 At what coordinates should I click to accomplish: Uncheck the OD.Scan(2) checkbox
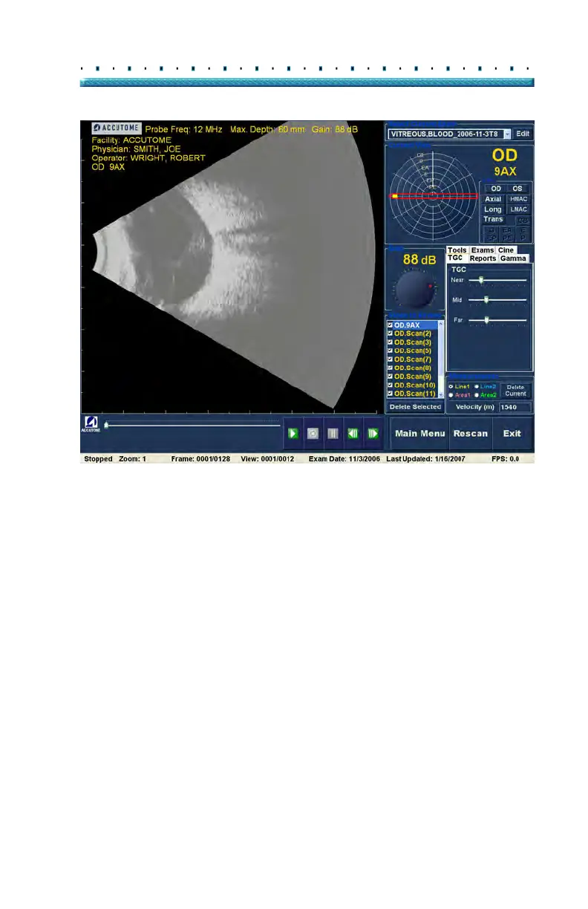tap(391, 333)
